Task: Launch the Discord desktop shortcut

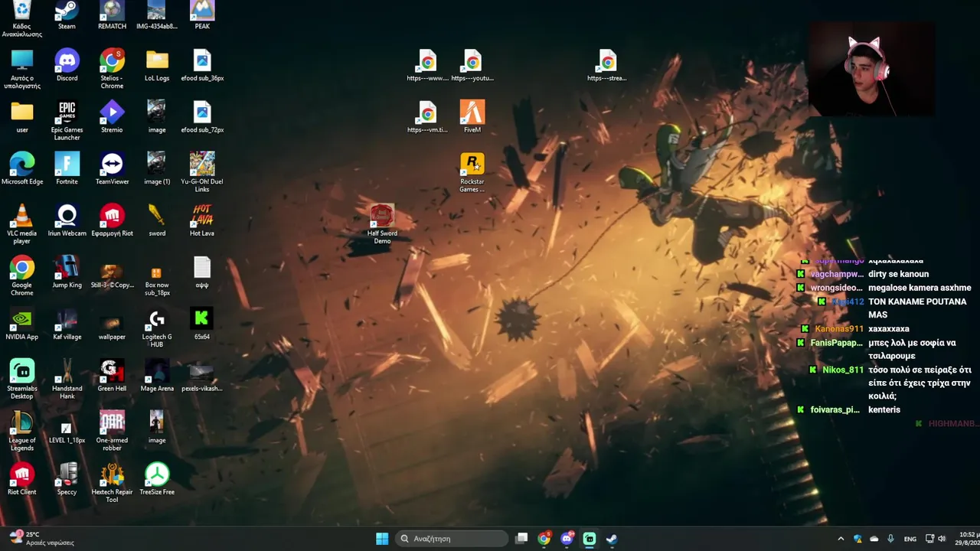Action: point(67,65)
